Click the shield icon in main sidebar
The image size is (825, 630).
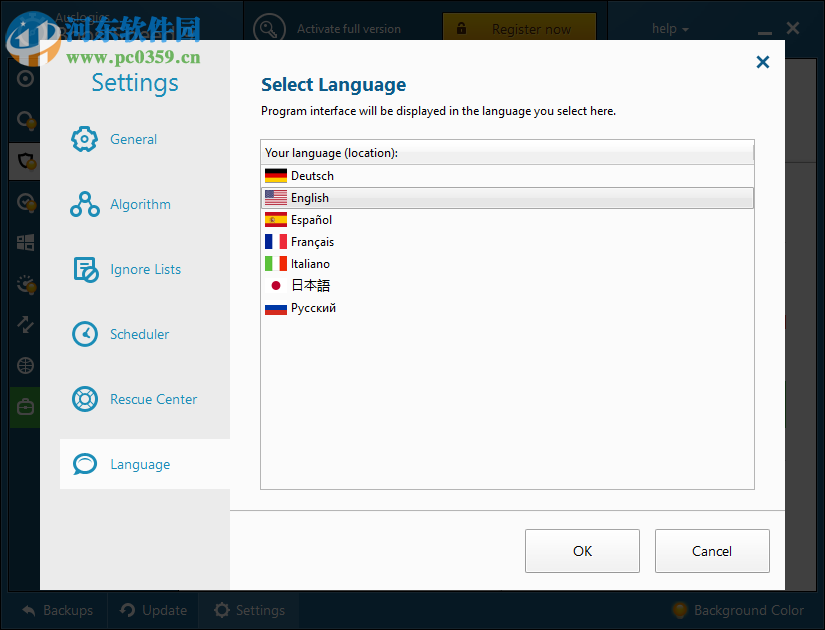pyautogui.click(x=25, y=160)
